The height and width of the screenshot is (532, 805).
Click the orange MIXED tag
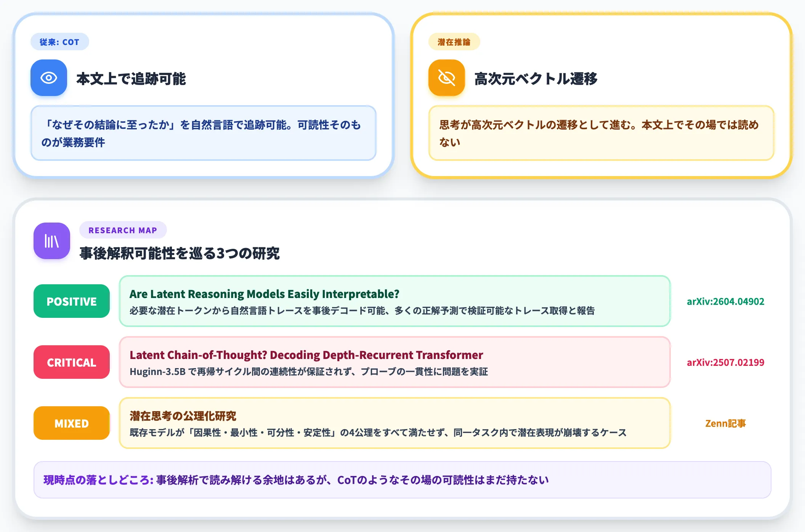(72, 423)
